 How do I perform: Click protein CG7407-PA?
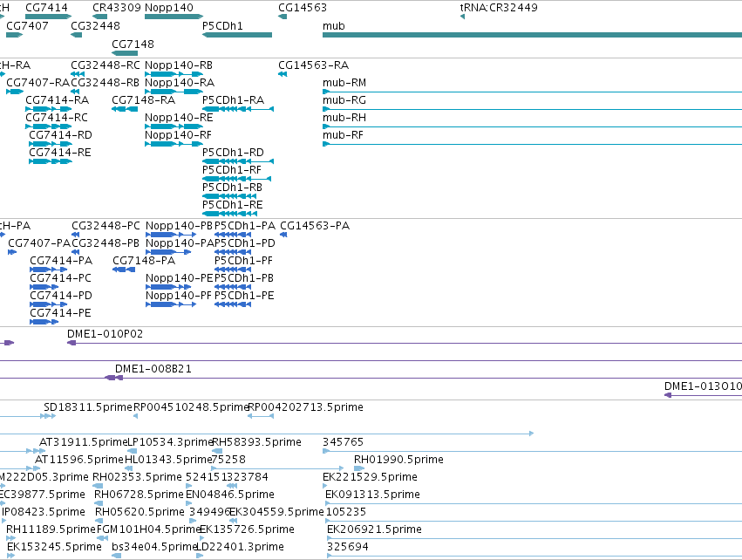click(x=12, y=252)
